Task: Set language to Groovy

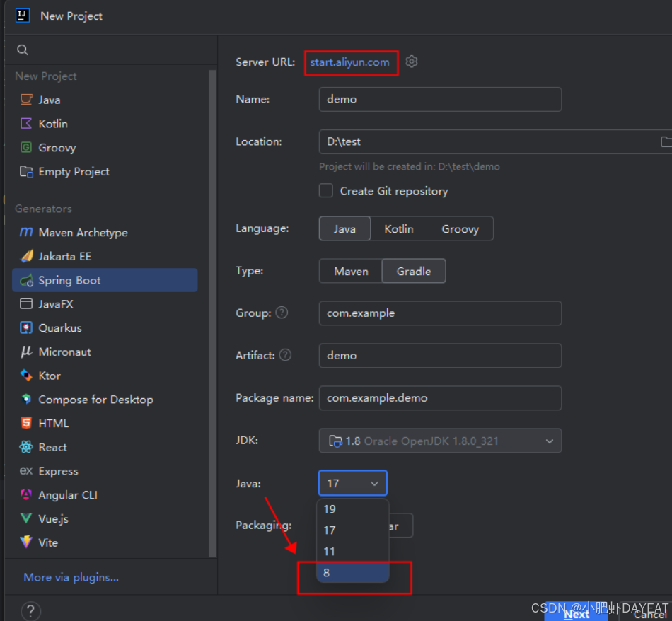Action: coord(460,229)
